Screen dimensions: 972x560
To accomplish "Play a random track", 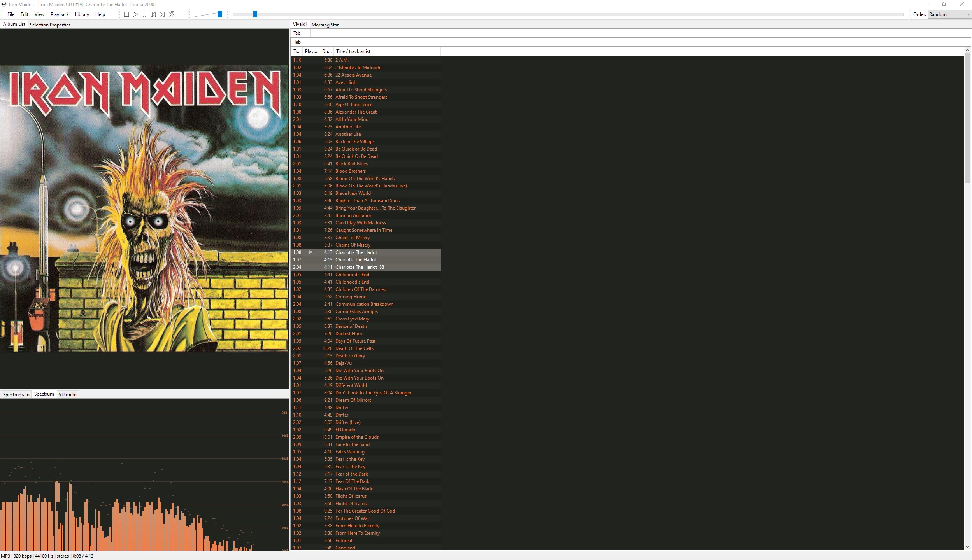I will pyautogui.click(x=171, y=14).
